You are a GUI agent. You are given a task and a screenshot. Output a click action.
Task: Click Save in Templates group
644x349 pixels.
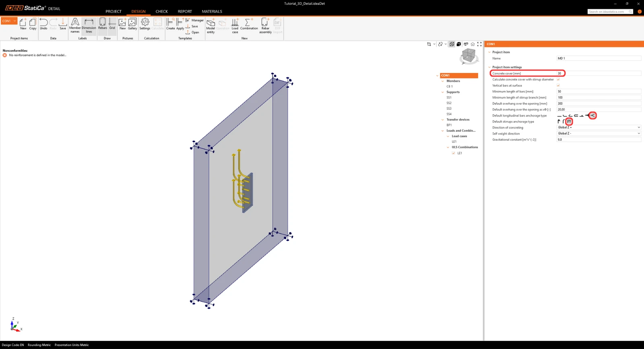(x=192, y=26)
